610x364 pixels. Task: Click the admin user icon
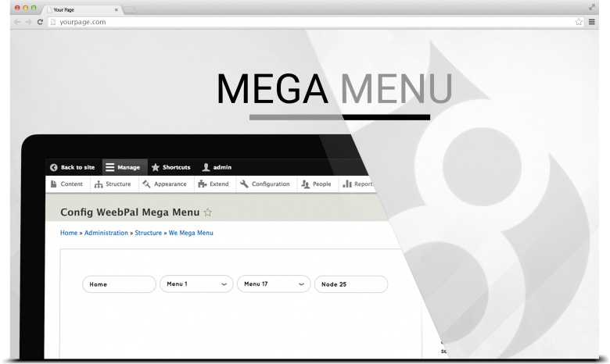(206, 167)
